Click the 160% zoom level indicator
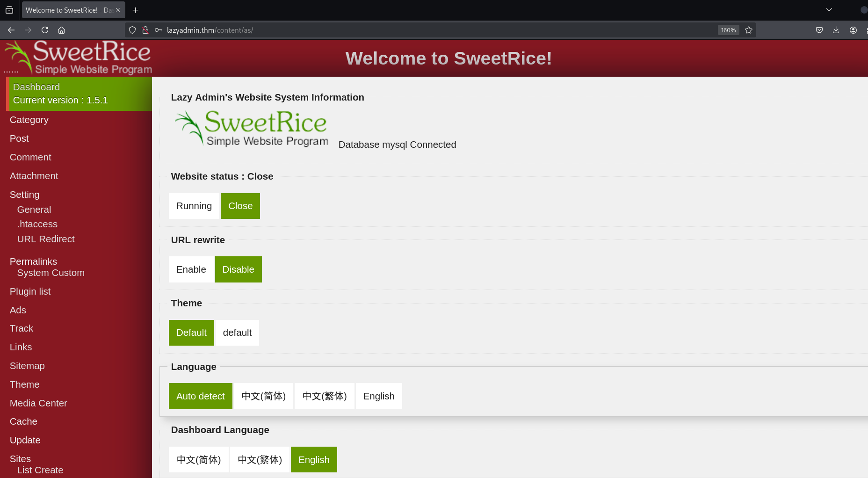The image size is (868, 478). [x=728, y=30]
